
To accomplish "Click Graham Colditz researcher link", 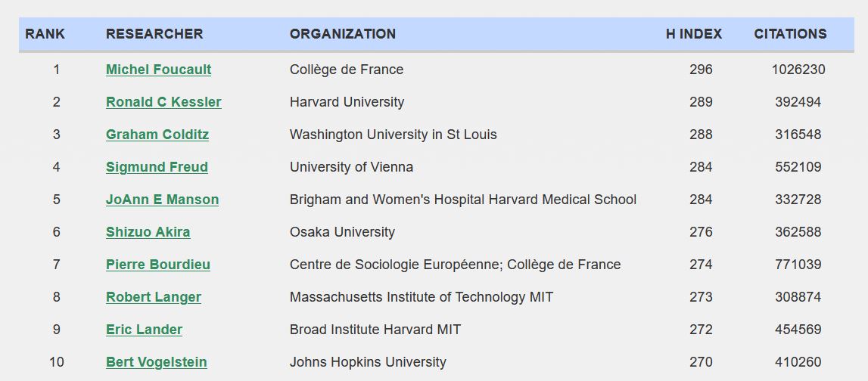I will click(x=157, y=135).
